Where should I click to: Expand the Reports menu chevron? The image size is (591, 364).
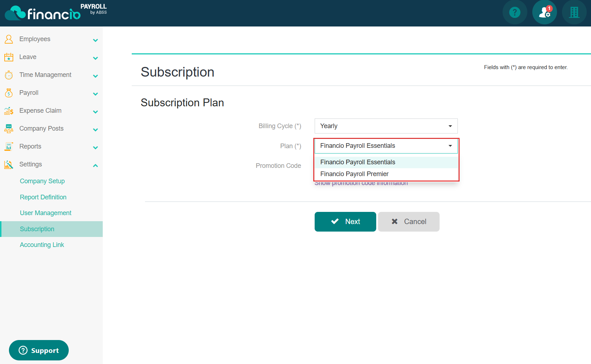pyautogui.click(x=95, y=147)
